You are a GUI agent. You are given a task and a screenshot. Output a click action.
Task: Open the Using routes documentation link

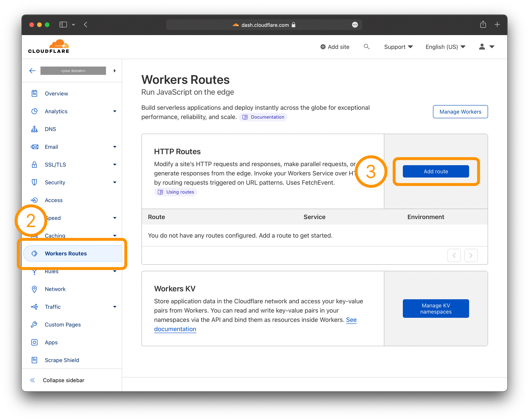[x=176, y=192]
